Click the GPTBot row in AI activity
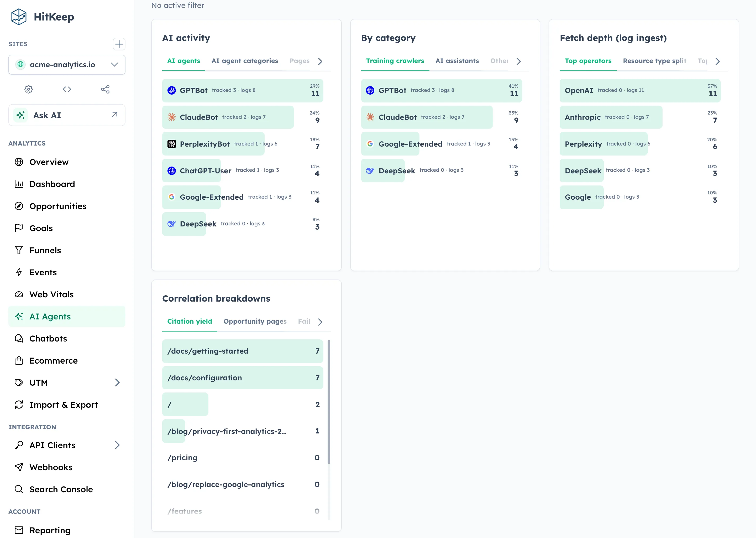This screenshot has height=538, width=756. (x=243, y=90)
